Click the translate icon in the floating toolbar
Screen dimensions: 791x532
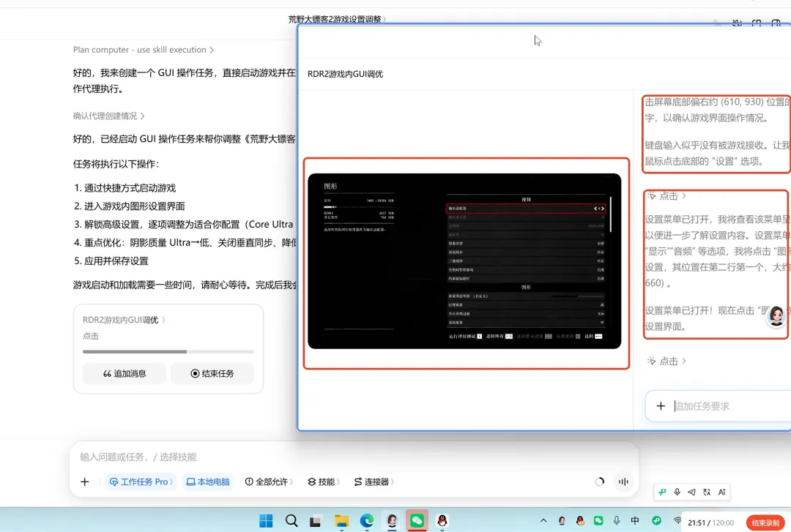click(707, 492)
